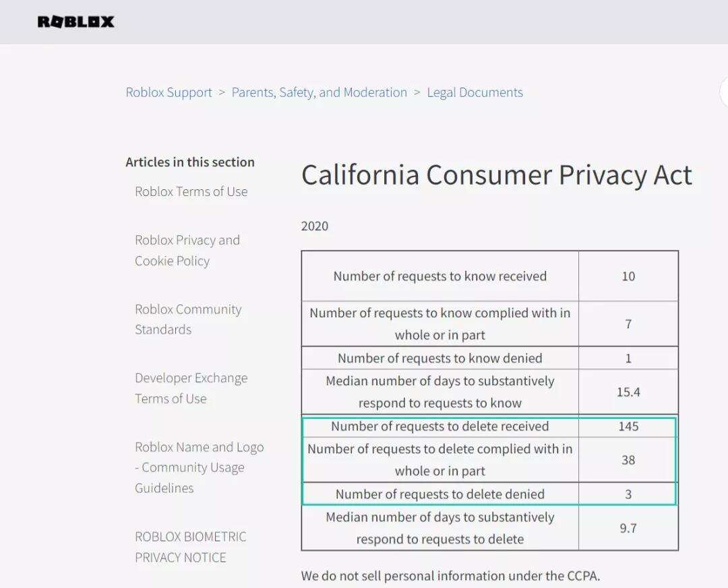728x588 pixels.
Task: Click 'Number of requests to delete denied' cell
Action: [439, 494]
